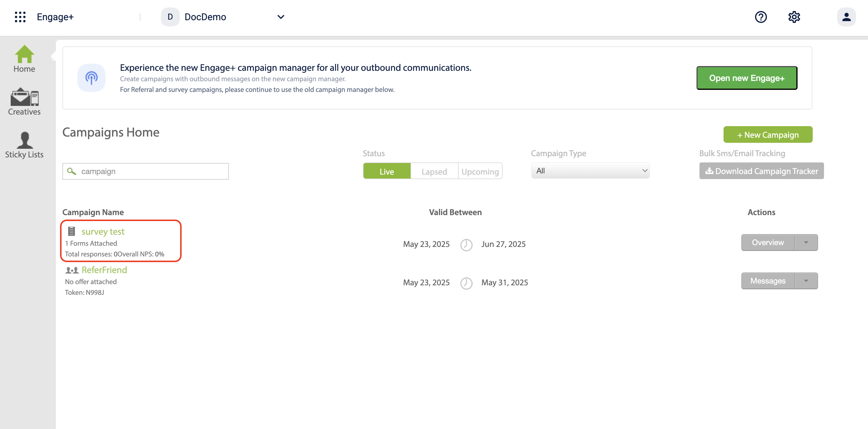Image resolution: width=868 pixels, height=429 pixels.
Task: Switch status filter to Lapsed
Action: click(x=434, y=171)
